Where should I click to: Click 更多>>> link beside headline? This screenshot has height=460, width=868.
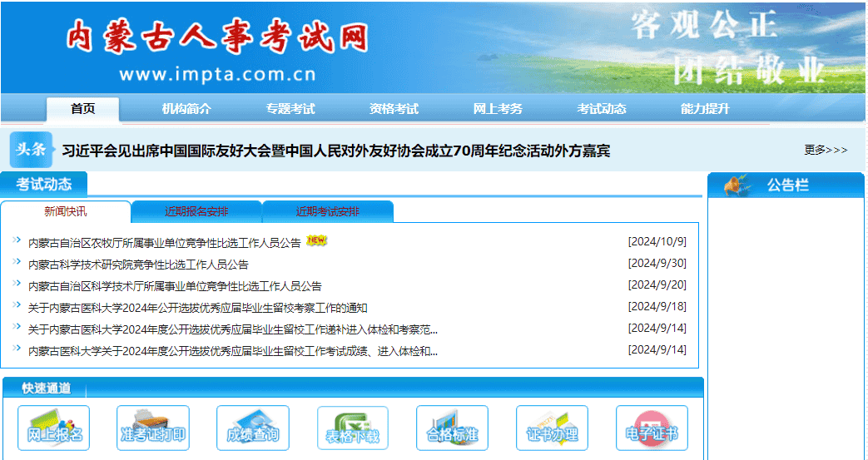[x=825, y=151]
